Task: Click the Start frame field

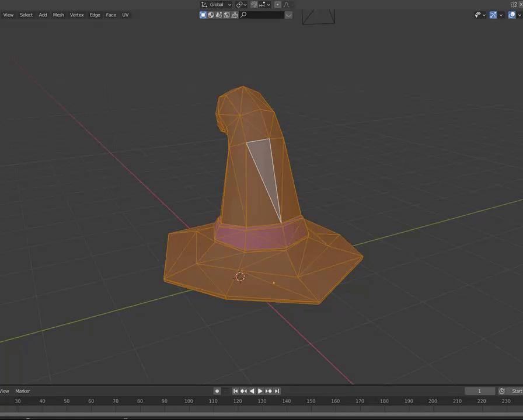Action: [515, 391]
